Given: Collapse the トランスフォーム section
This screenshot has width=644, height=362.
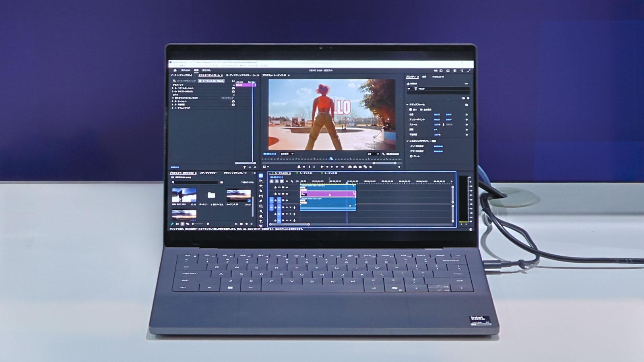Looking at the screenshot, I should [x=407, y=105].
